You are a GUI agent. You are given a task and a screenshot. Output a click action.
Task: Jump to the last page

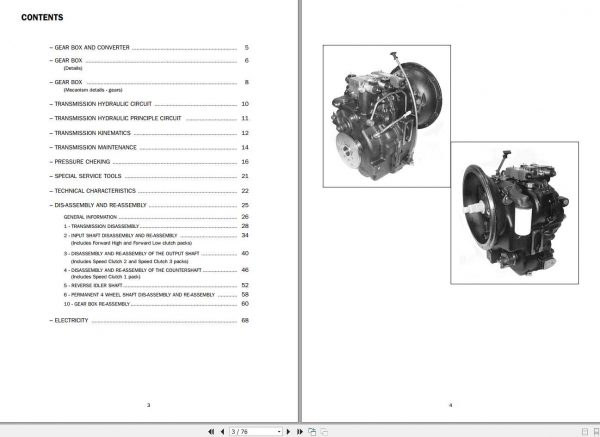point(300,432)
